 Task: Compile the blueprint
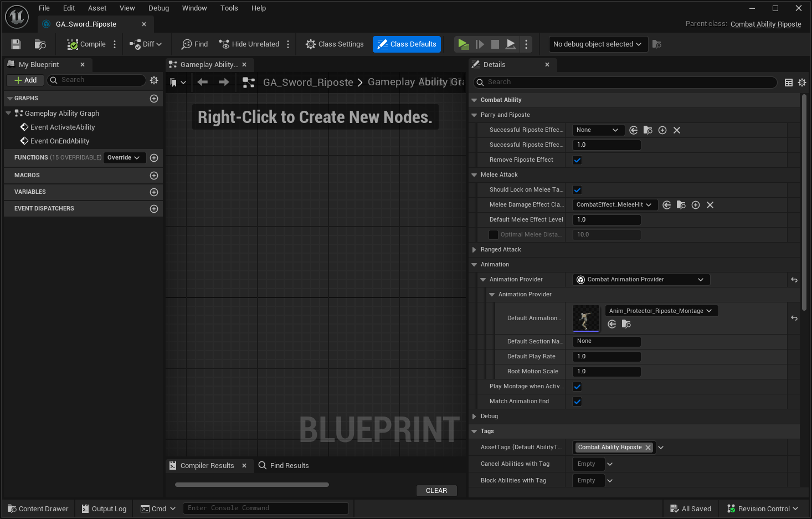(86, 44)
